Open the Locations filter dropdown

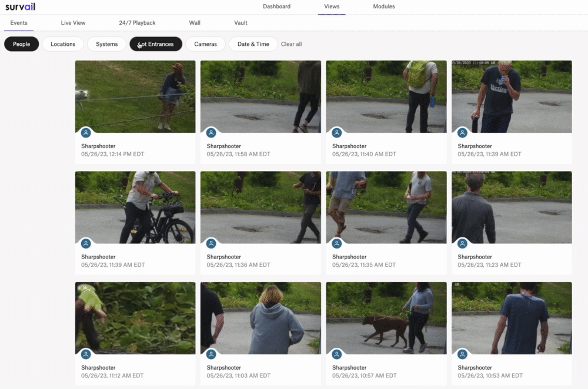coord(63,44)
